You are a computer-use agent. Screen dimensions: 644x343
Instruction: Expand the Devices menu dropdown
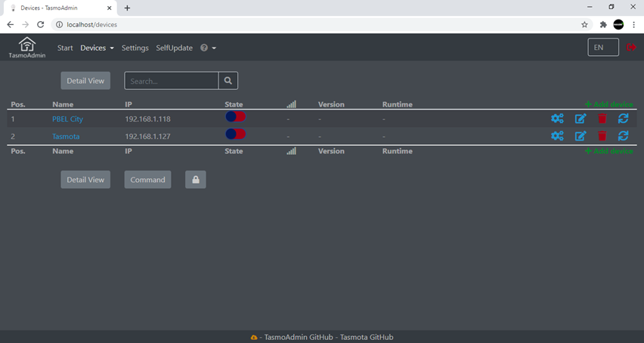[97, 48]
